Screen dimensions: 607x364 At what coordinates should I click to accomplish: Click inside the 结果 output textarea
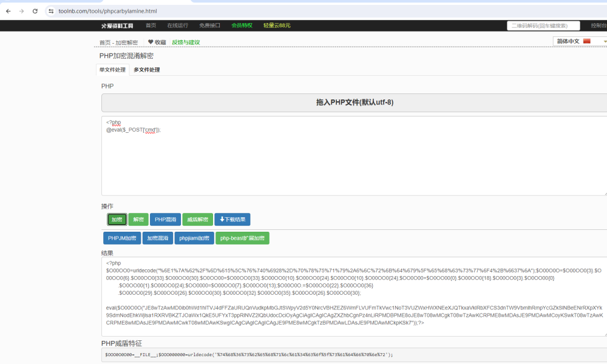[354, 296]
